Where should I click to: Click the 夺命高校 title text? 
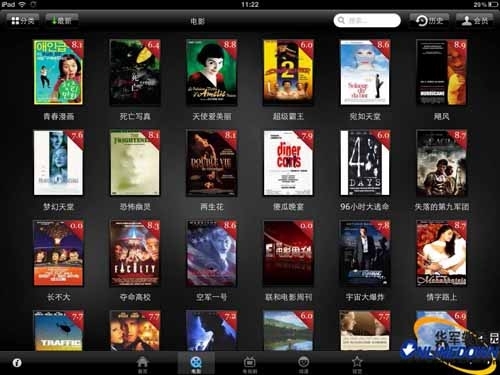click(135, 297)
